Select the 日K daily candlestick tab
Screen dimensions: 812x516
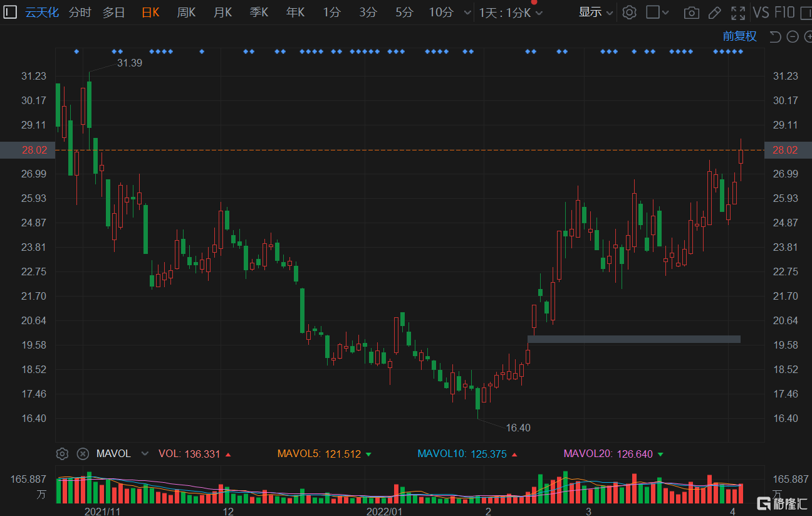(150, 12)
